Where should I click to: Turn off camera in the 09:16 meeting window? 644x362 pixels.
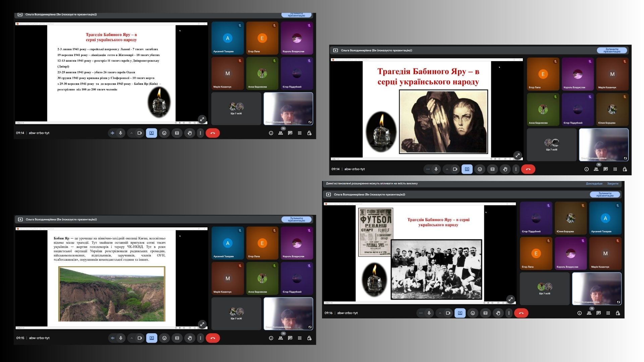[448, 313]
